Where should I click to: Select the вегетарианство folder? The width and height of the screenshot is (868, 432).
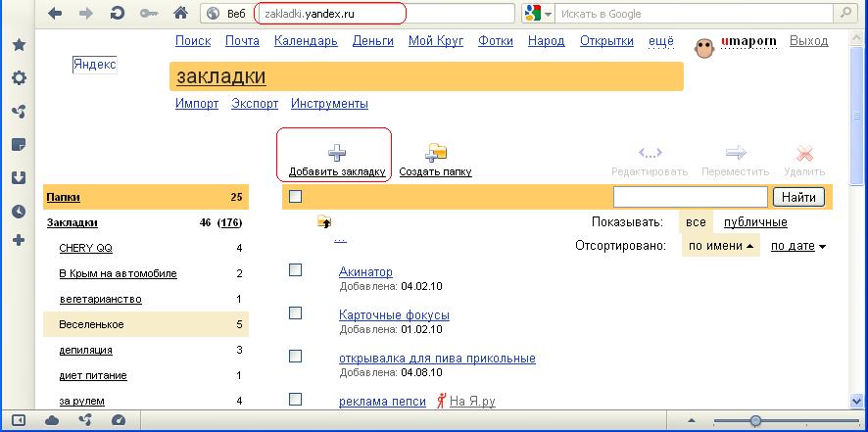pos(100,299)
